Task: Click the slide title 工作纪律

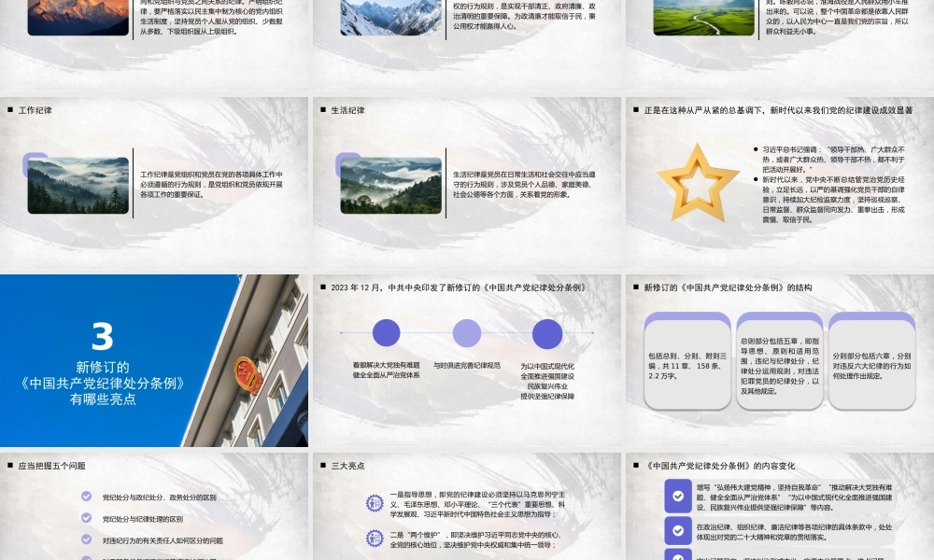Action: click(35, 110)
